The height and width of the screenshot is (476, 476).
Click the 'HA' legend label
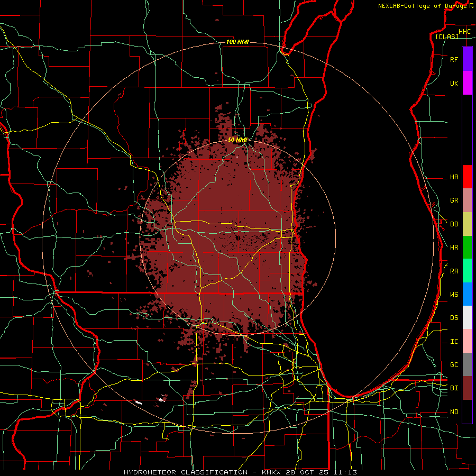pyautogui.click(x=454, y=177)
